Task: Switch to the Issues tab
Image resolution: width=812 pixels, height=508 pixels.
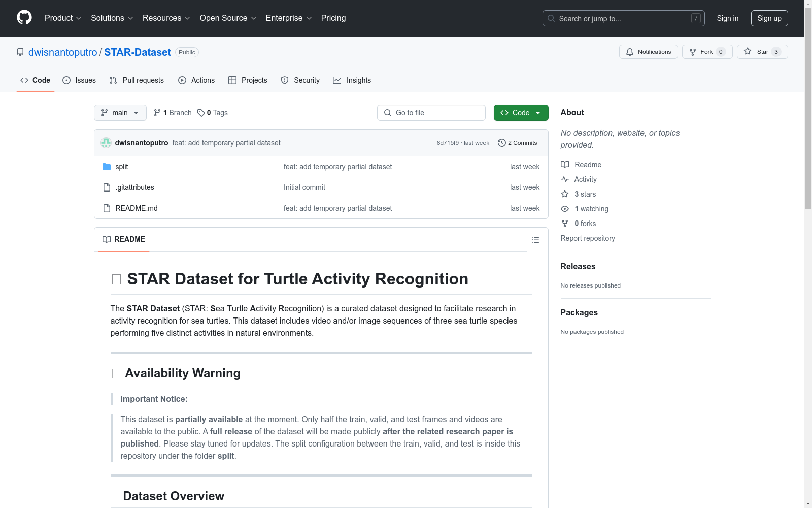Action: [79, 80]
